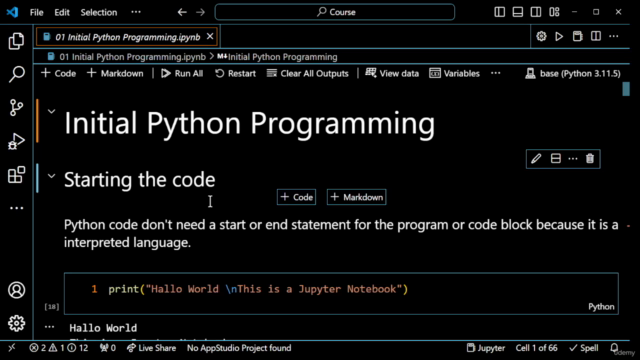Click the notebook icon beside the run button
This screenshot has width=640, height=360.
pos(577,36)
